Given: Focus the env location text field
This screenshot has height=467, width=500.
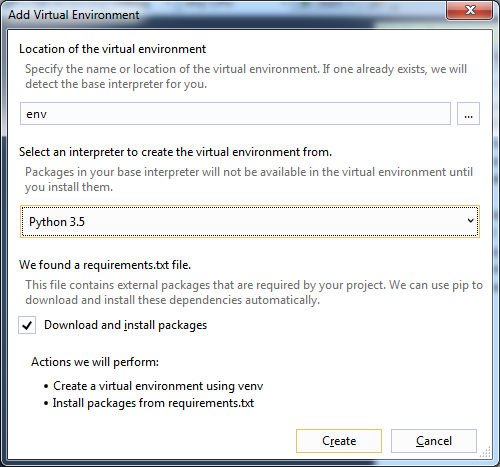Looking at the screenshot, I should point(235,114).
